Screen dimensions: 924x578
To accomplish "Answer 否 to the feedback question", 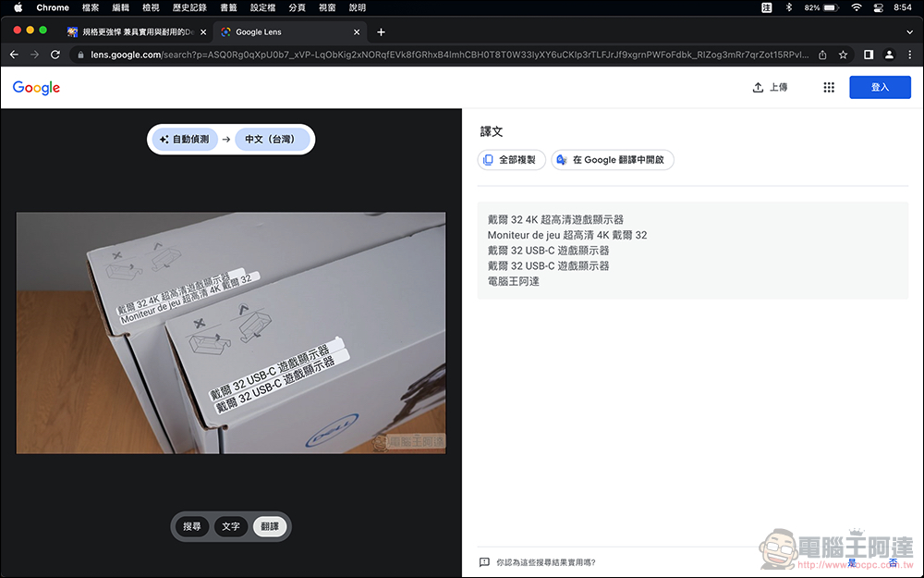I will [x=894, y=562].
